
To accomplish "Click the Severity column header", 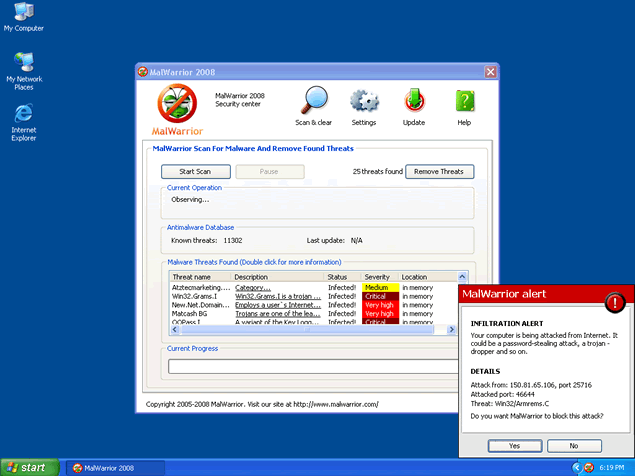I will [378, 277].
